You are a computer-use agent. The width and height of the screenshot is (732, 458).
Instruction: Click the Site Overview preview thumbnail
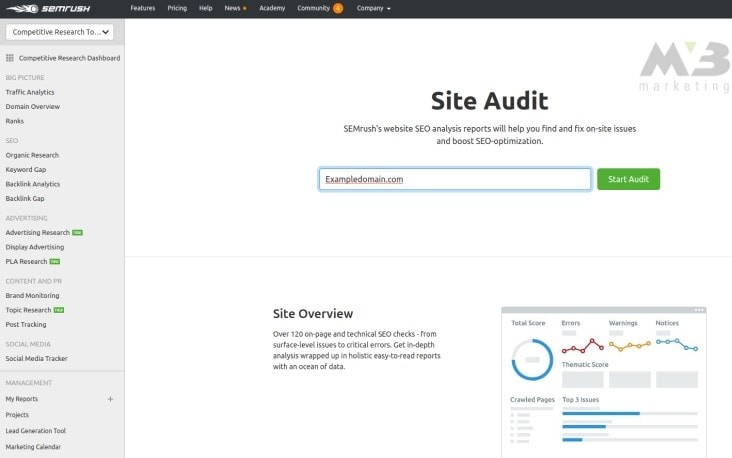604,382
